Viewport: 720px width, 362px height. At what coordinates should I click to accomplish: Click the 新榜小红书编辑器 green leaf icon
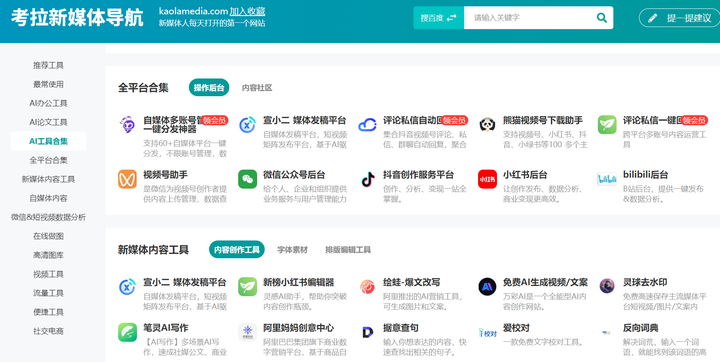248,287
